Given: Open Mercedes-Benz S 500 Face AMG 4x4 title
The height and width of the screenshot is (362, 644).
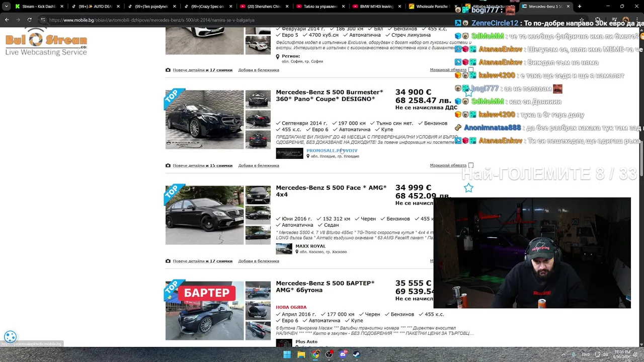Looking at the screenshot, I should tap(331, 191).
